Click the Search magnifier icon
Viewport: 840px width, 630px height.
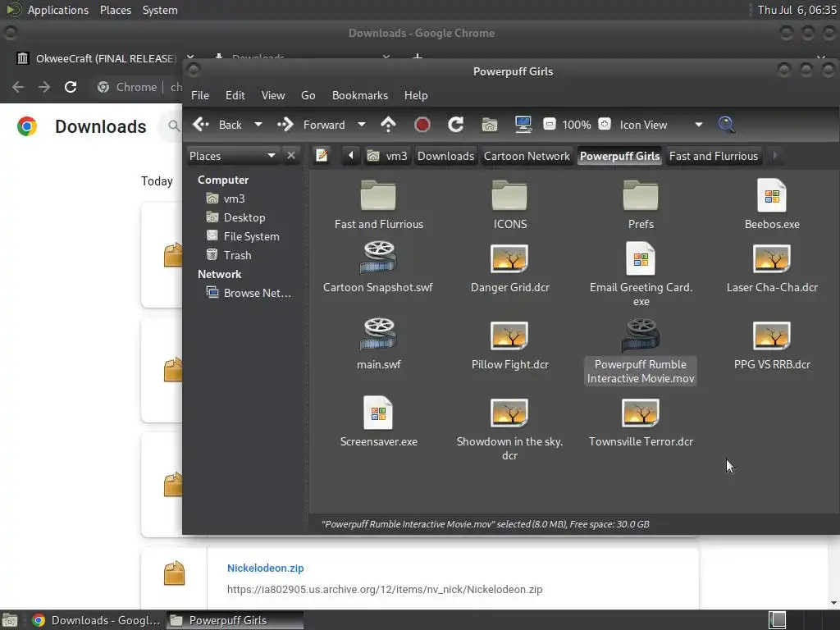727,125
